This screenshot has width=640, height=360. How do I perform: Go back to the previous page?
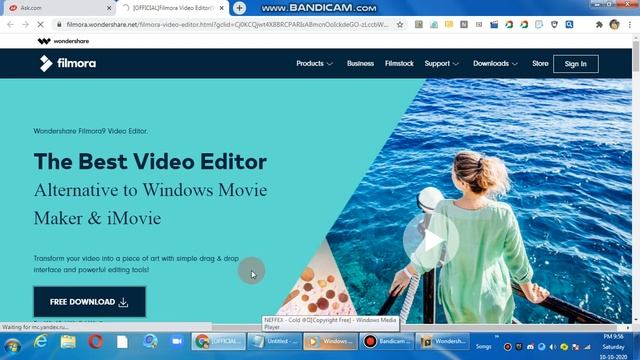pos(11,24)
